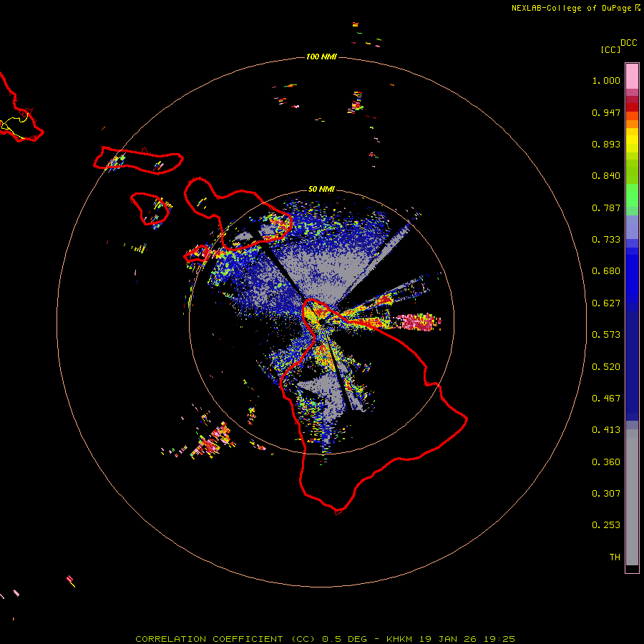The image size is (644, 644).
Task: Select the 0.840 scale value
Action: pyautogui.click(x=606, y=176)
